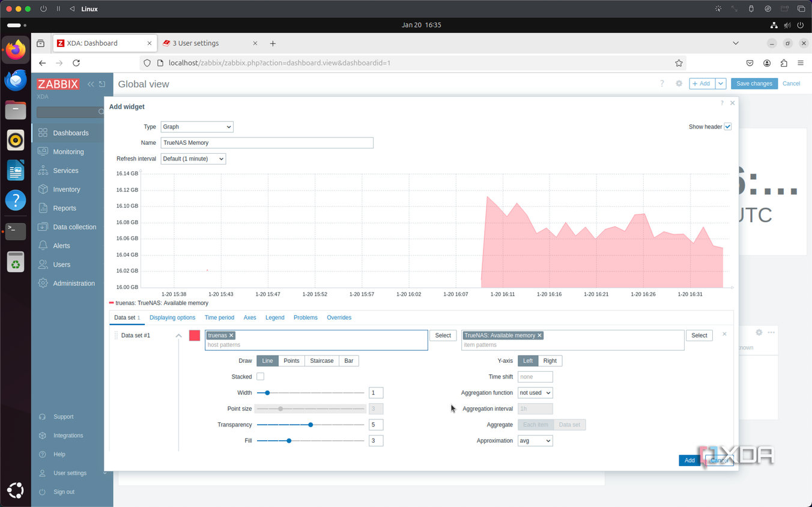Open the widget Type dropdown
Image resolution: width=812 pixels, height=507 pixels.
(197, 127)
